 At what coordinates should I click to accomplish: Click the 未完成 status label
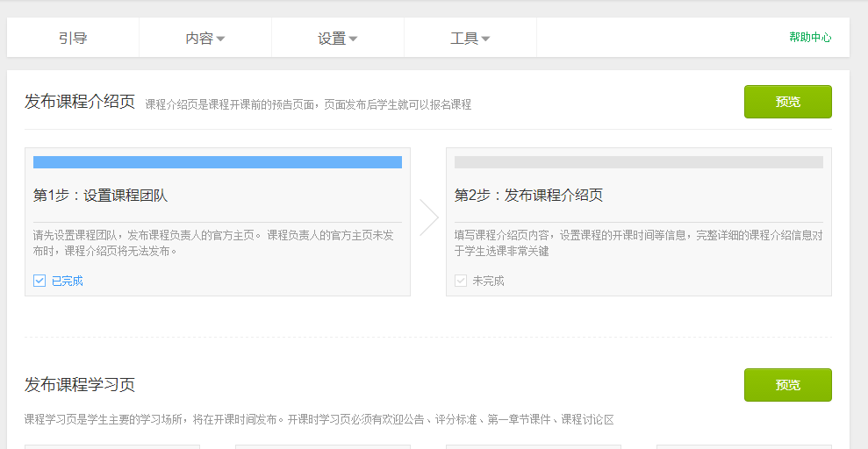(x=488, y=281)
